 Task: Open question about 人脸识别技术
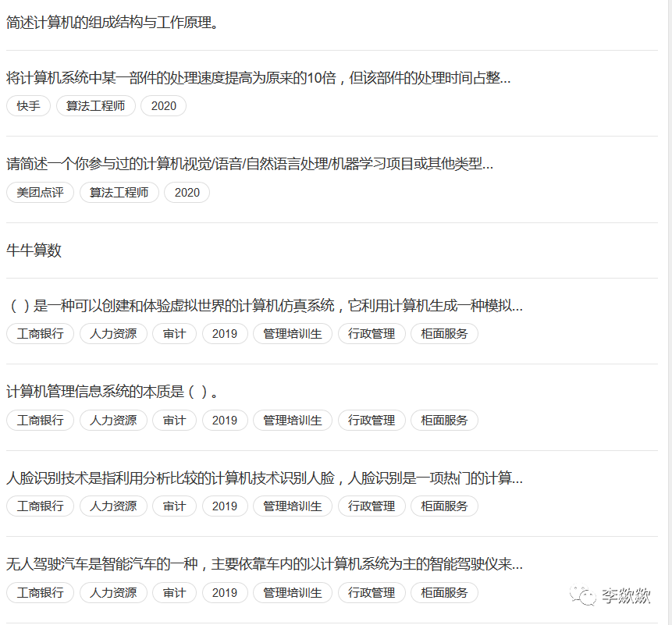[x=265, y=478]
